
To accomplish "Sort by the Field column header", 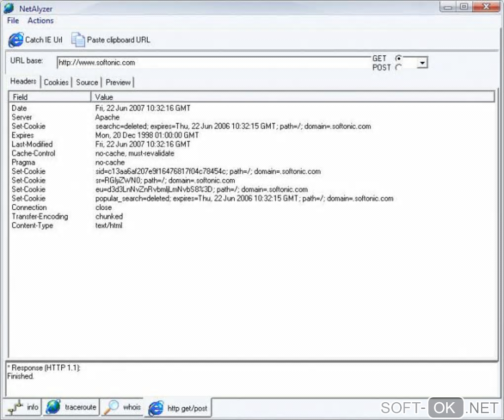I will 50,97.
